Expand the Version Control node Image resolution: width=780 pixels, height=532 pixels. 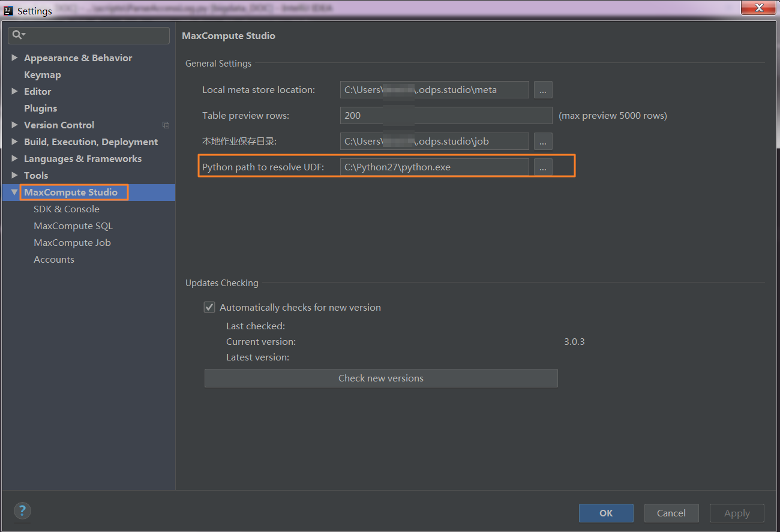pyautogui.click(x=14, y=125)
